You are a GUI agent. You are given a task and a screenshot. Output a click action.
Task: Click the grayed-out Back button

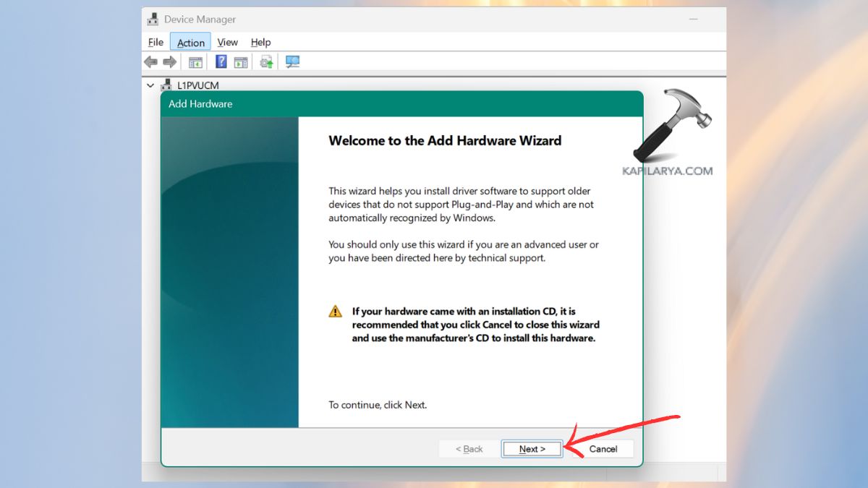point(469,449)
